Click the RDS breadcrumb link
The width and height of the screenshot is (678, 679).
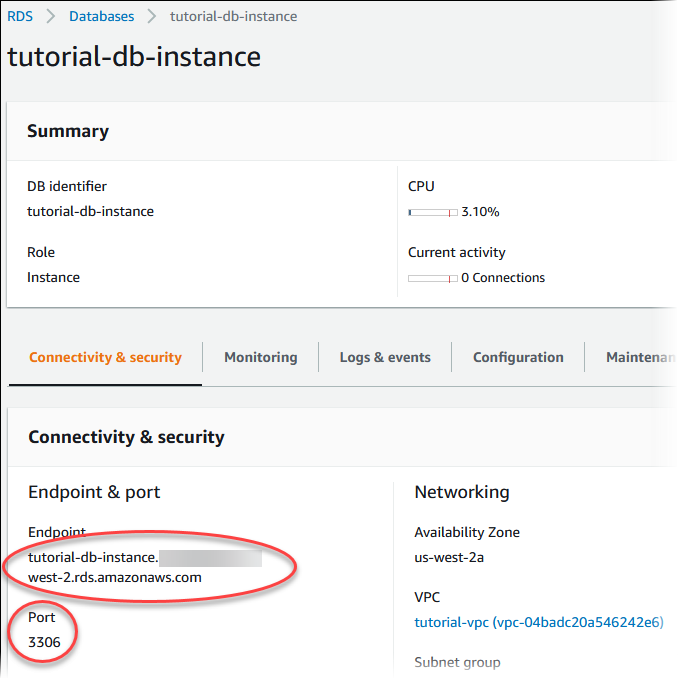click(x=19, y=16)
